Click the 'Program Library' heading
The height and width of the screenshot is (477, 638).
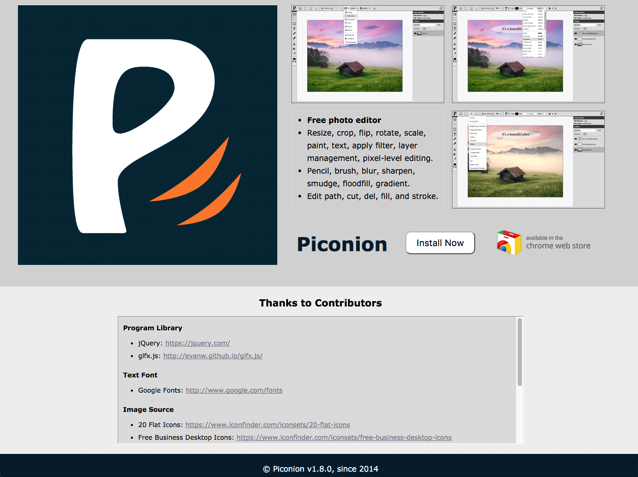coord(153,328)
